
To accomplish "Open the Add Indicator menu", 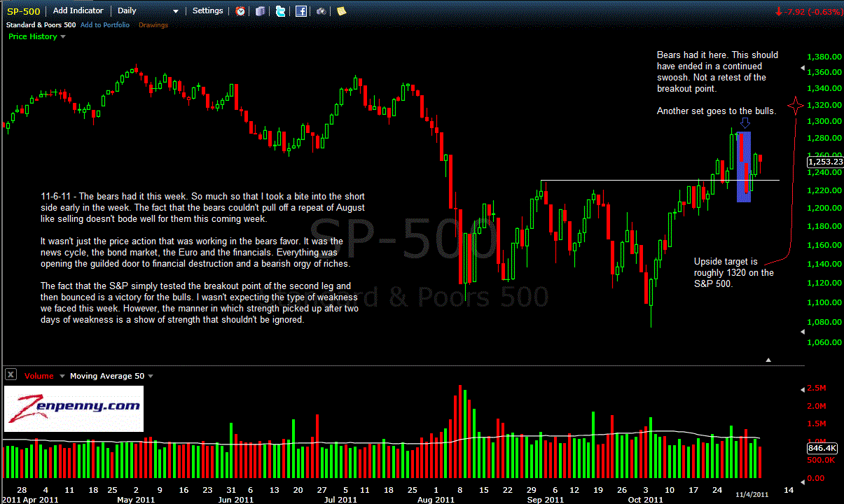I will pyautogui.click(x=78, y=11).
